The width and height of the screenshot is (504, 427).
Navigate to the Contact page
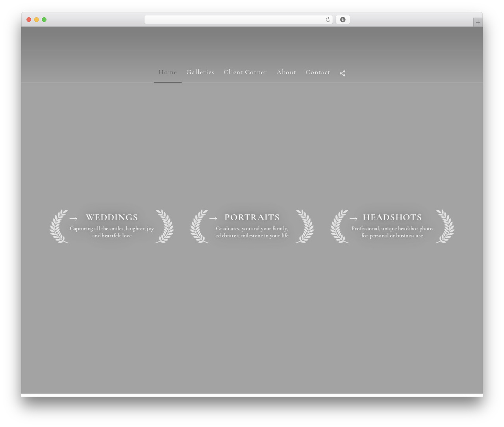318,72
